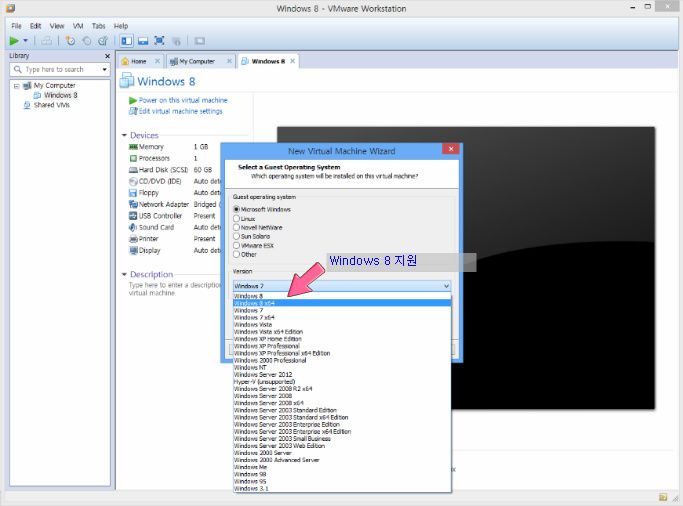Open Snapshot Manager from the toolbar

click(x=103, y=41)
